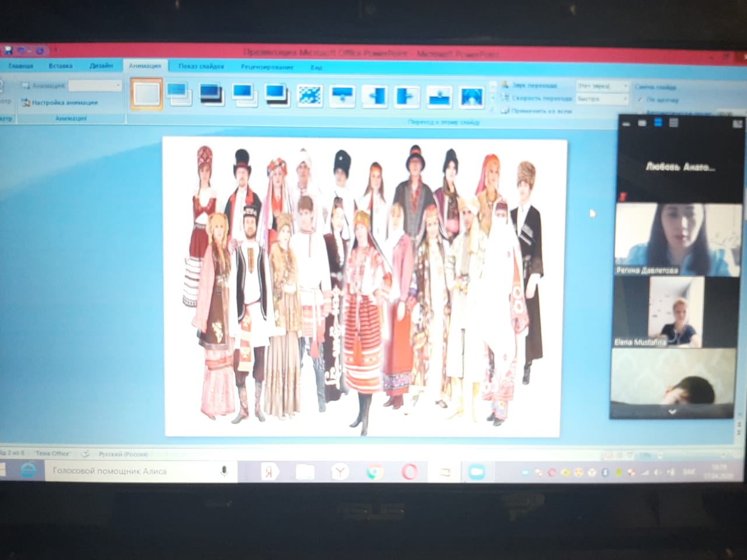This screenshot has height=560, width=747.
Task: Click the Redo icon in Quick Access toolbar
Action: (x=41, y=51)
